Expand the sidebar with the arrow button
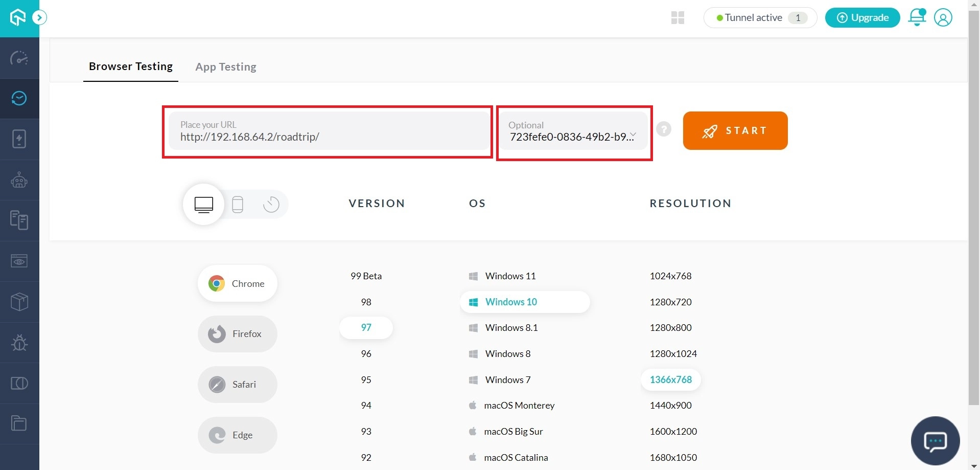 pos(39,18)
